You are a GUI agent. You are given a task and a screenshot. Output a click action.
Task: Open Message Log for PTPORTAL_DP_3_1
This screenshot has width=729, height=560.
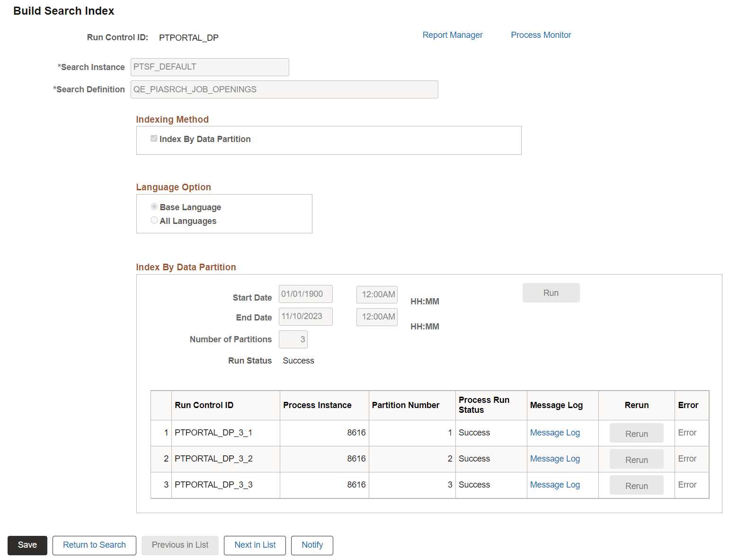coord(554,432)
